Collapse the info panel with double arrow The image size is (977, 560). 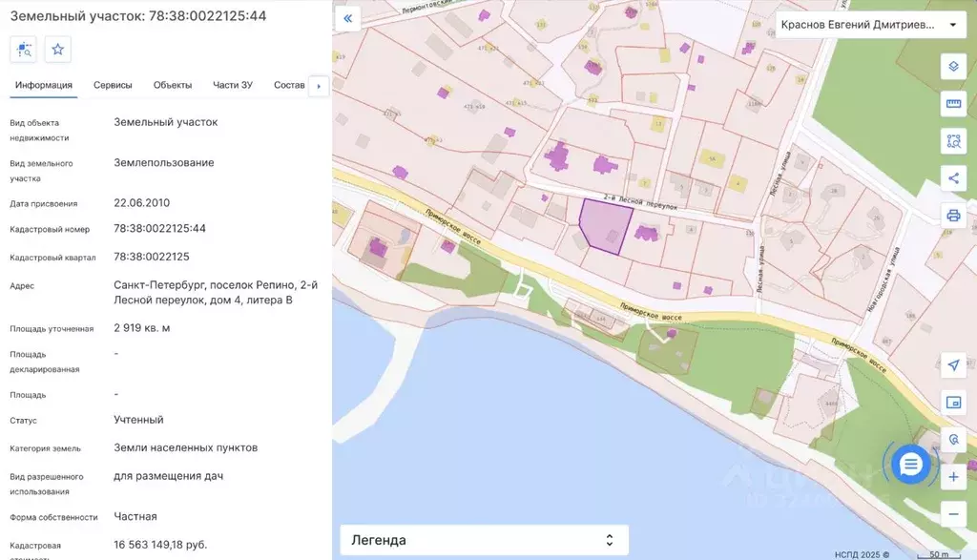tap(347, 17)
